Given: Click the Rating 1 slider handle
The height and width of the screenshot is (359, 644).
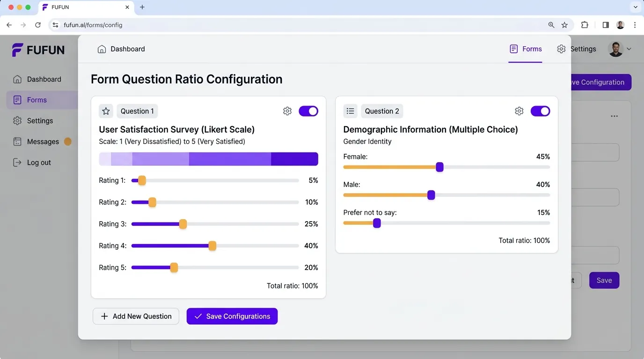Looking at the screenshot, I should coord(142,180).
